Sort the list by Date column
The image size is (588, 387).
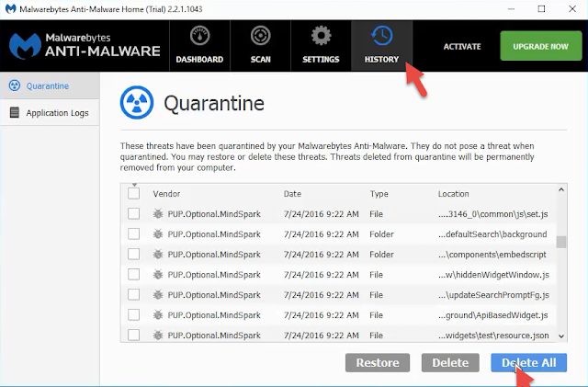(x=292, y=194)
